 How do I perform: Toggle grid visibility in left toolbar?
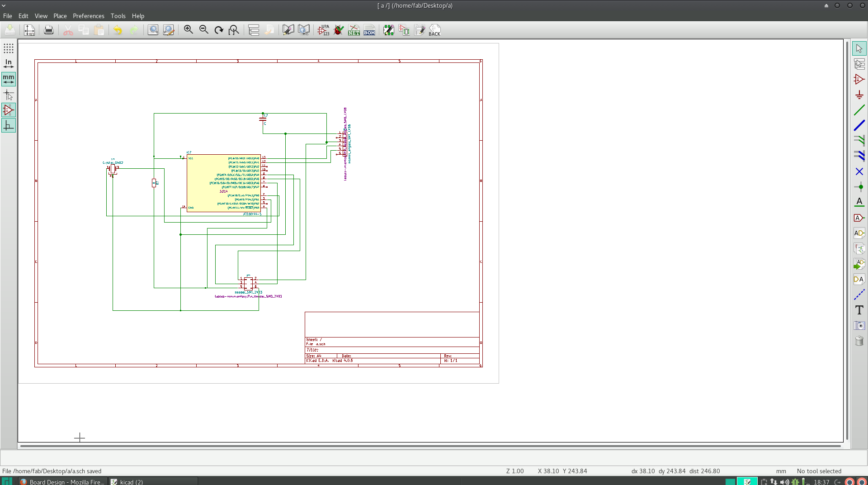pos(9,48)
